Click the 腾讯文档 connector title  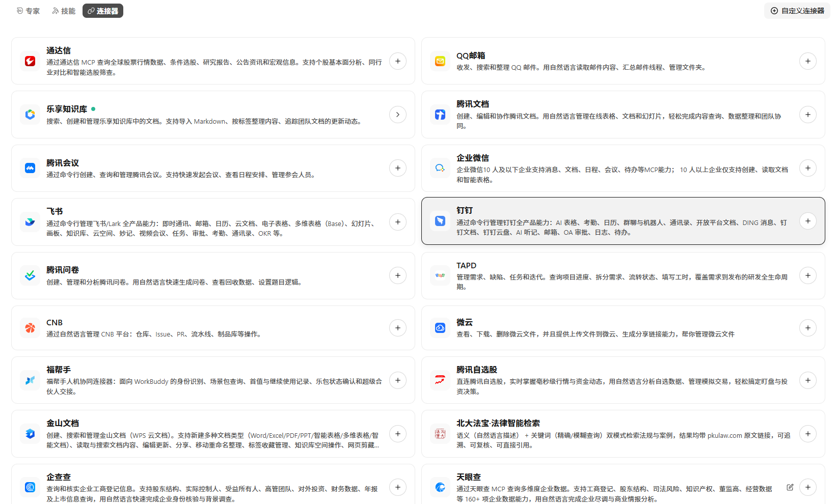pyautogui.click(x=473, y=104)
